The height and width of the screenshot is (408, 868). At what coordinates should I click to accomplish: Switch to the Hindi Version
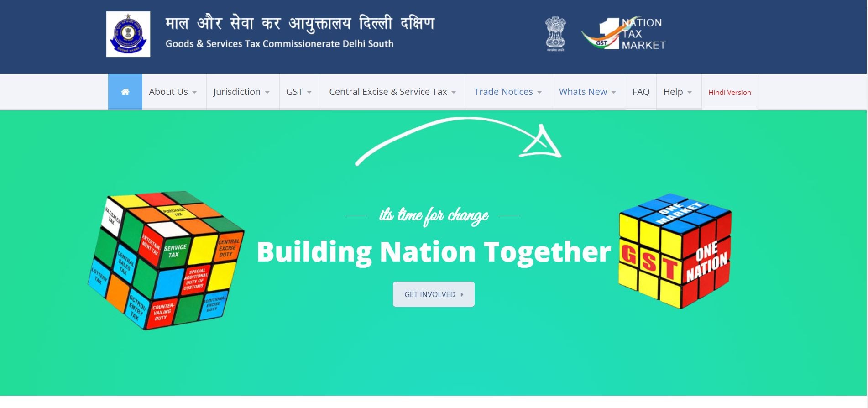point(730,92)
